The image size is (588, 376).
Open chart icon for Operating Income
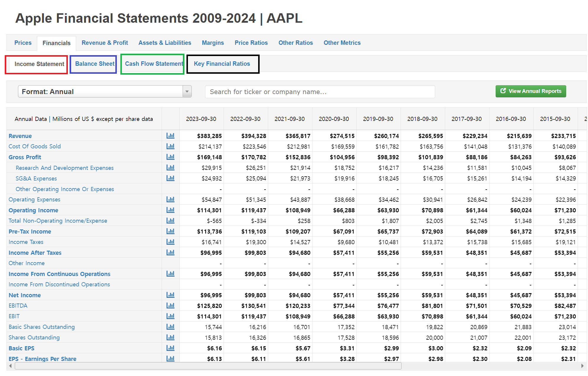170,210
